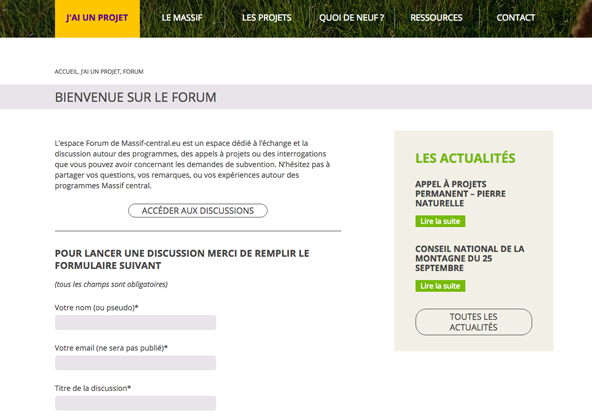Click the BIENVENUE SUR LE FORUM title
Screen dimensions: 592x418
(136, 97)
